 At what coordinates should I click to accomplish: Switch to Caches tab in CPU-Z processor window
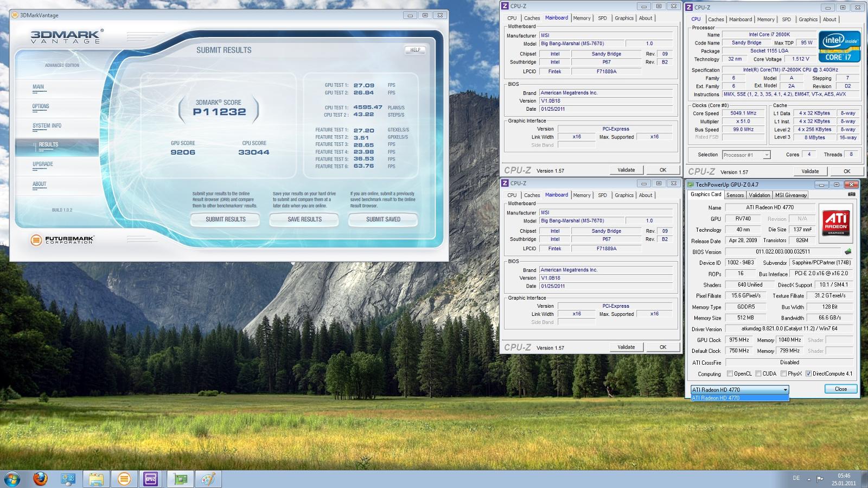(x=716, y=20)
